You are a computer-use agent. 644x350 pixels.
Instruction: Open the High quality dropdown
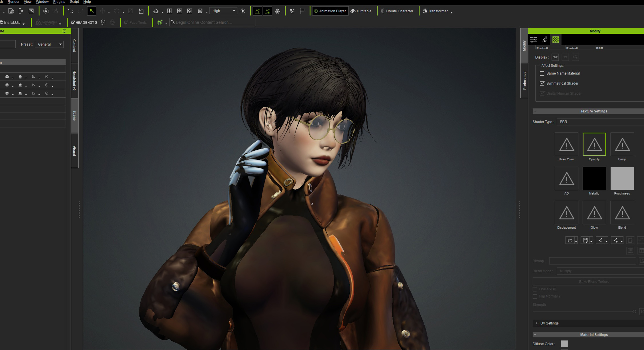pyautogui.click(x=223, y=11)
